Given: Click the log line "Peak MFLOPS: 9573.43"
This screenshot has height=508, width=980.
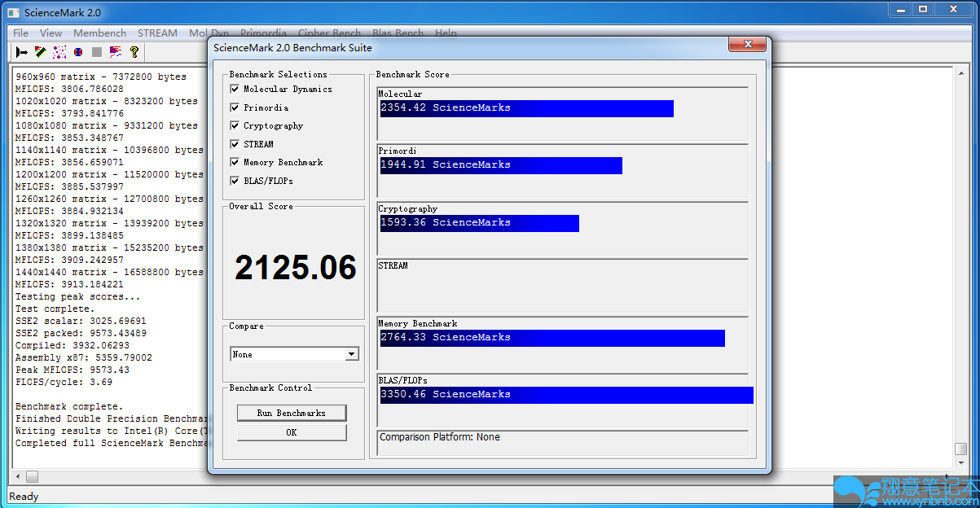Looking at the screenshot, I should (x=73, y=370).
